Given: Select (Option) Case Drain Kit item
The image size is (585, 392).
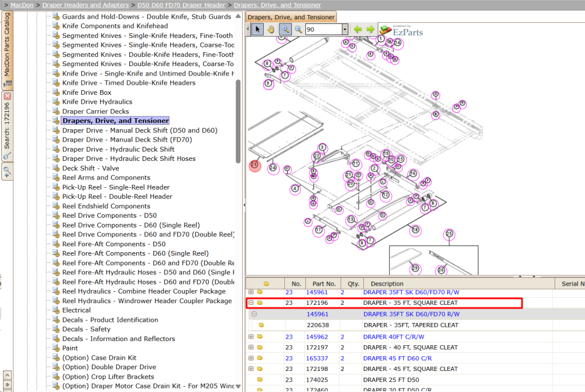Looking at the screenshot, I should click(x=99, y=357).
